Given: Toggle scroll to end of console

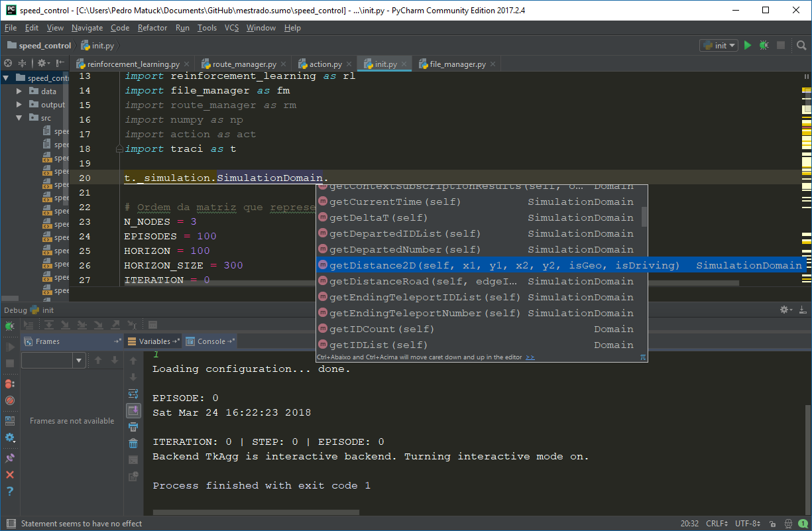Looking at the screenshot, I should click(x=133, y=410).
